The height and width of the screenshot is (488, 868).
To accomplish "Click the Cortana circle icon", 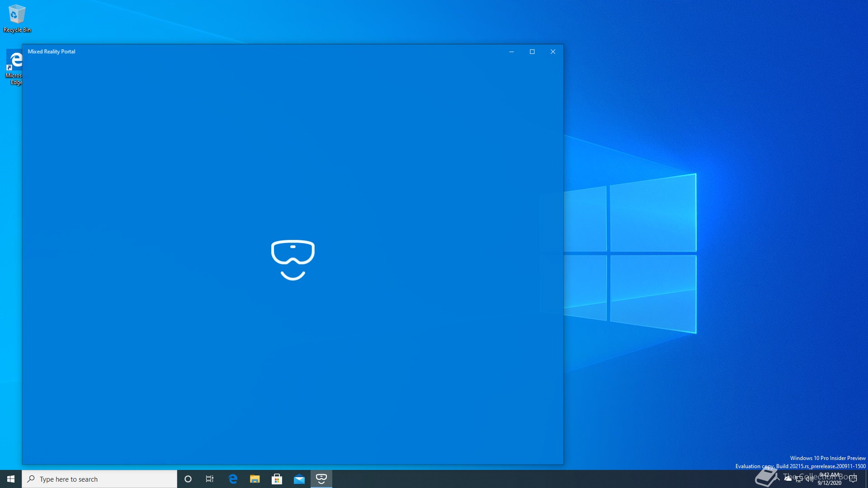I will (x=188, y=479).
